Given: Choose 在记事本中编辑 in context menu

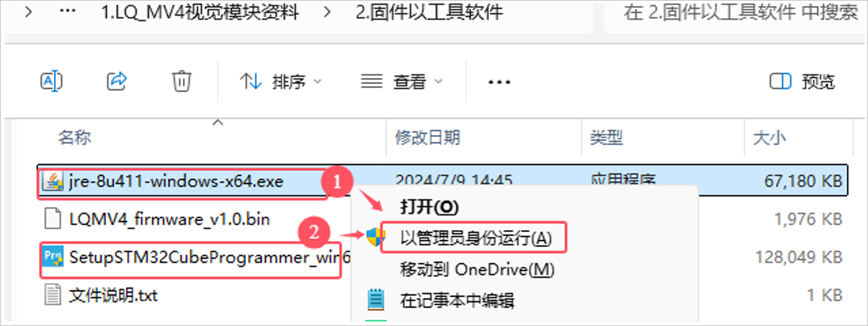Looking at the screenshot, I should point(457,301).
